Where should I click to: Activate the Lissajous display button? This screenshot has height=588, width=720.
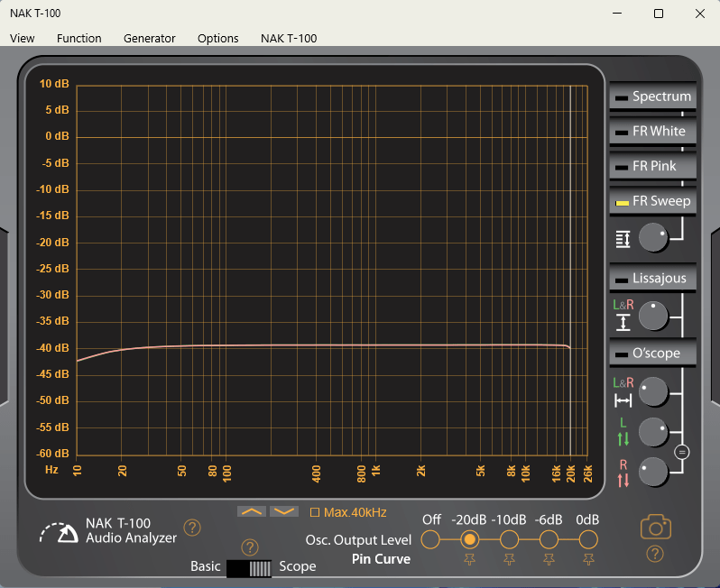pyautogui.click(x=652, y=278)
